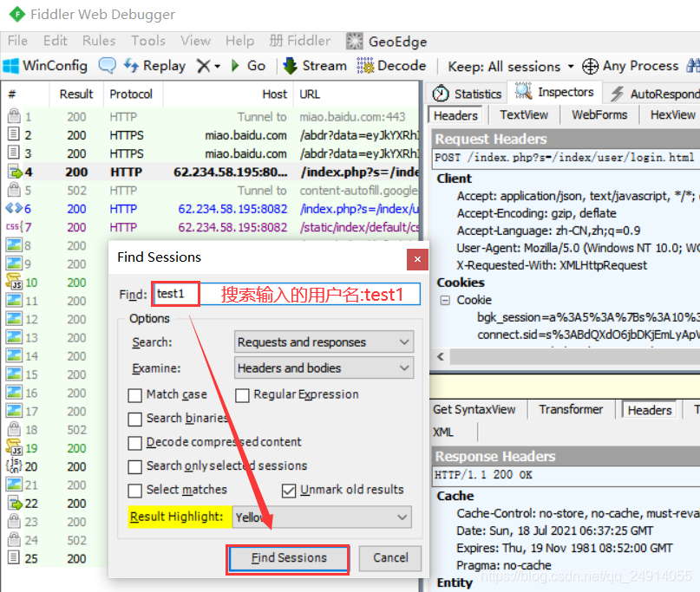Toggle the Stream mode button

(315, 66)
